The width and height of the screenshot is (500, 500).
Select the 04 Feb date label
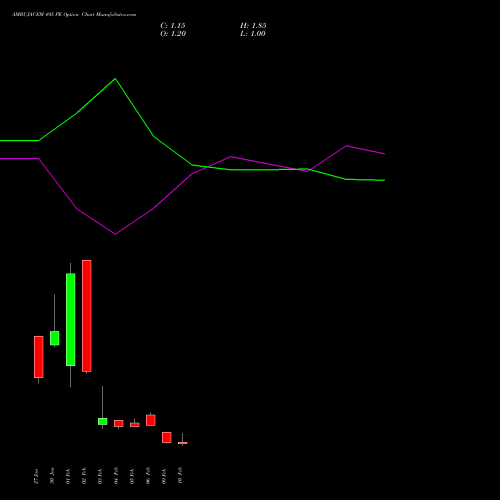tap(116, 476)
